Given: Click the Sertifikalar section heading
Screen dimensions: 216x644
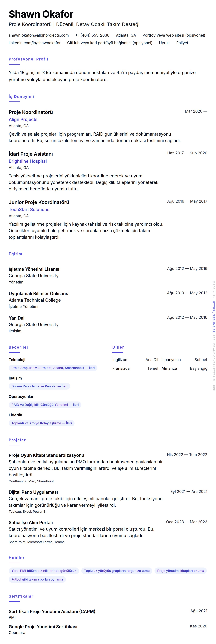Looking at the screenshot, I should (x=21, y=596).
